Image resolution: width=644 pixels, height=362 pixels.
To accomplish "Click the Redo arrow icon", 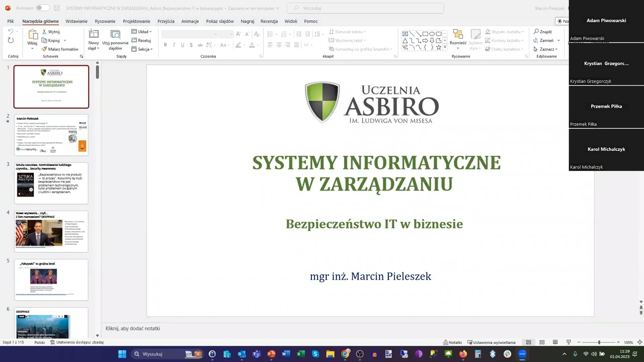I will coord(11,40).
